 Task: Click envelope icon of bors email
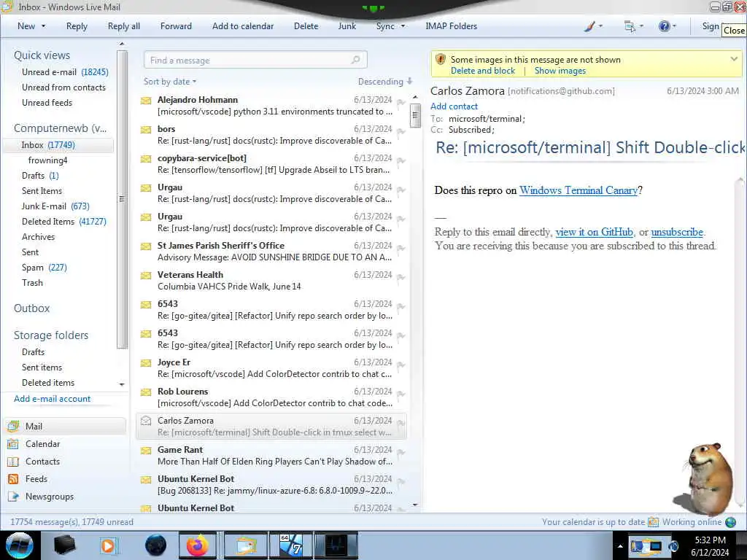pyautogui.click(x=146, y=130)
